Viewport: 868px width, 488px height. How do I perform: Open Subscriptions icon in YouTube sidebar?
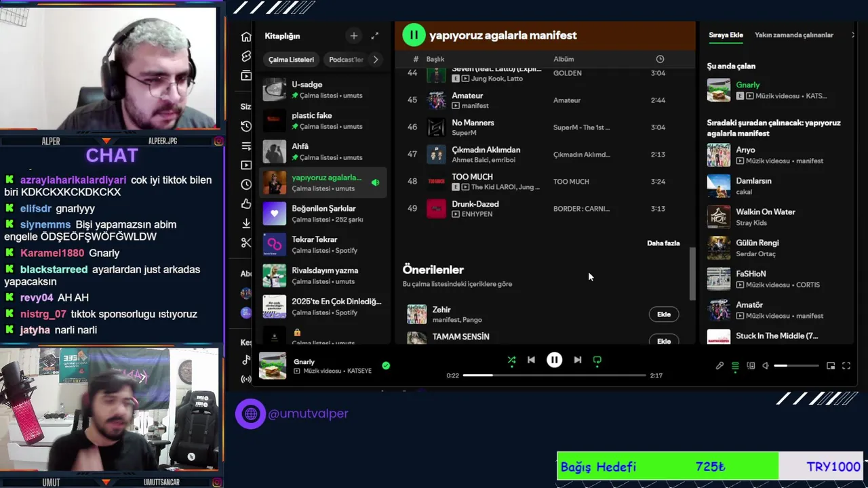pyautogui.click(x=246, y=76)
